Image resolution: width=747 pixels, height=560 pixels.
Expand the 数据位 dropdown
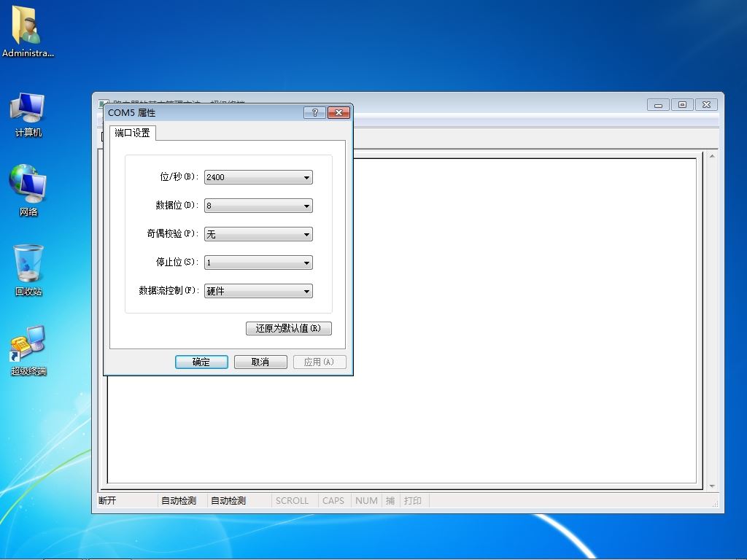pyautogui.click(x=258, y=206)
